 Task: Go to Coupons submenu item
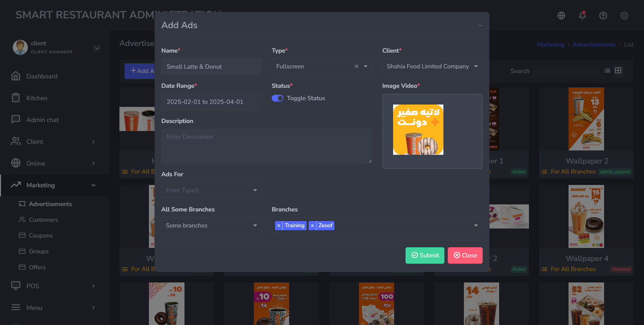(x=41, y=236)
